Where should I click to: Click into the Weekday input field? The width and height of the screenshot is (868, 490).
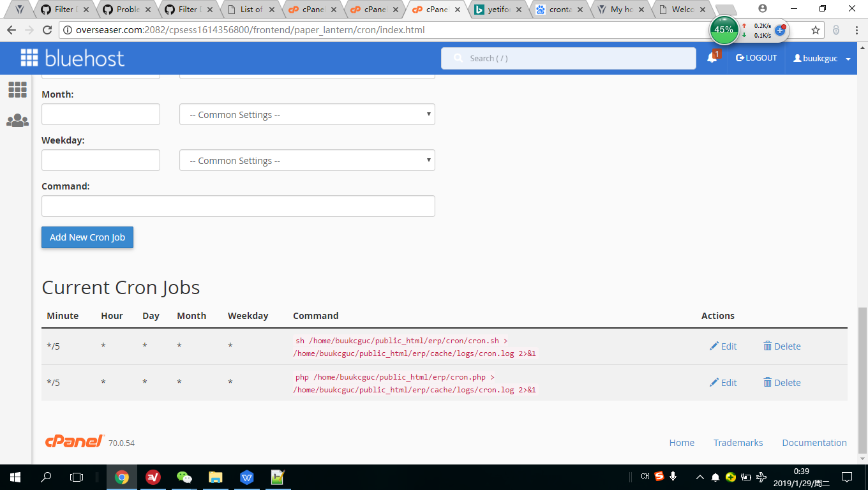pyautogui.click(x=101, y=160)
